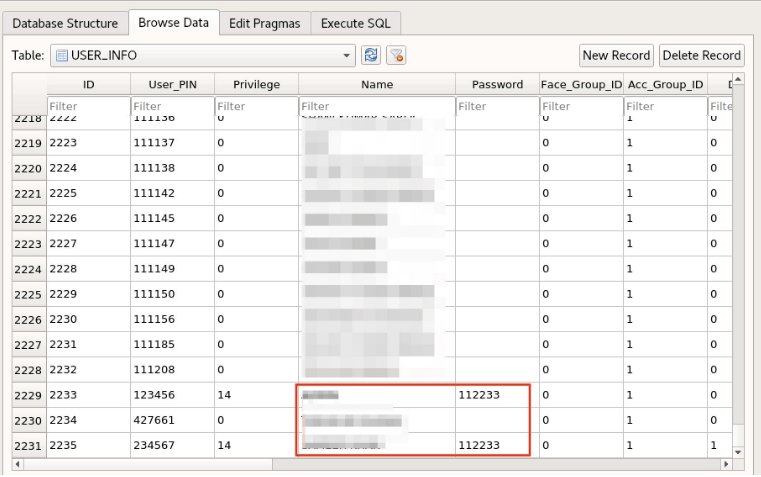761x477 pixels.
Task: Click the Privilege cell 14 in row 2229
Action: click(x=256, y=395)
